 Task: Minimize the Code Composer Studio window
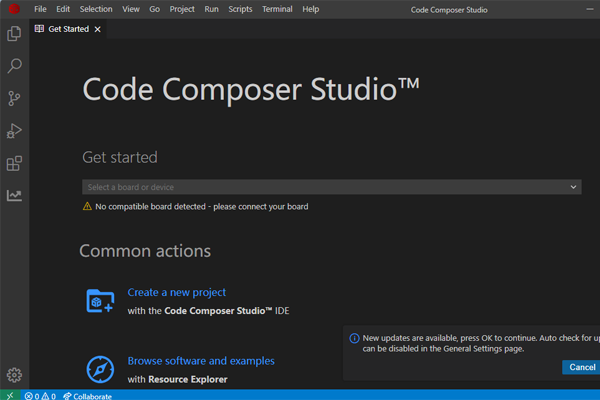(x=590, y=9)
